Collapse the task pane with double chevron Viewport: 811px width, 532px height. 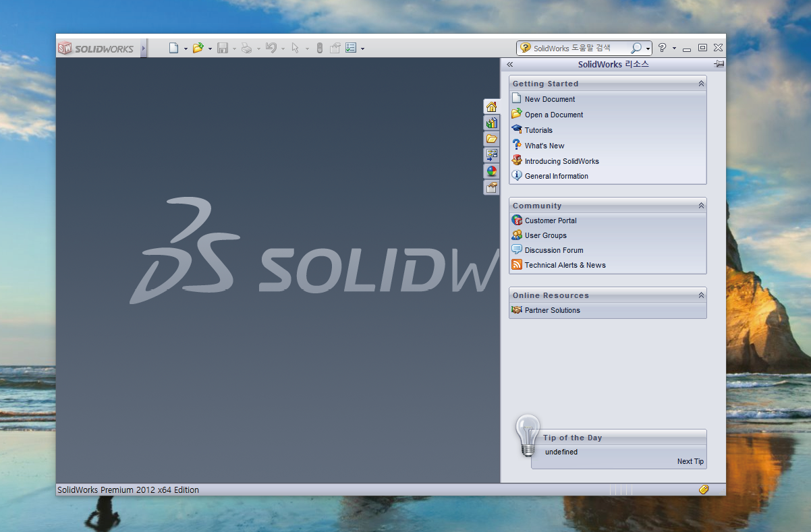[510, 65]
